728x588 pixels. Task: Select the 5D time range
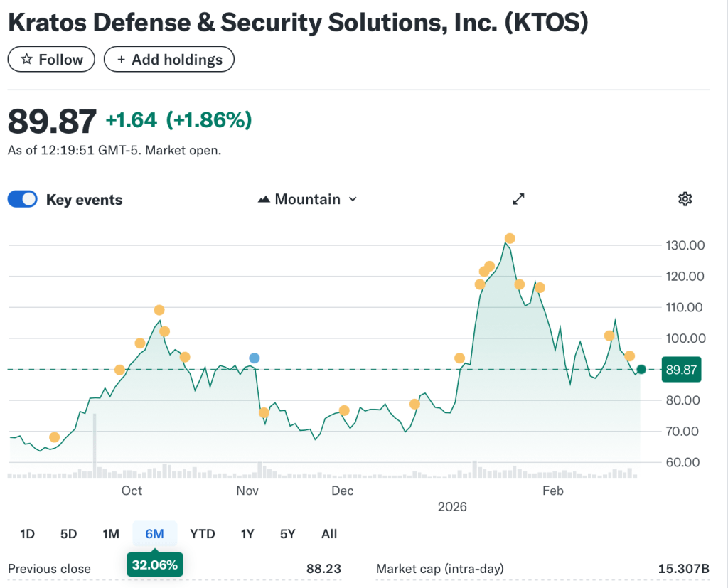click(x=68, y=534)
